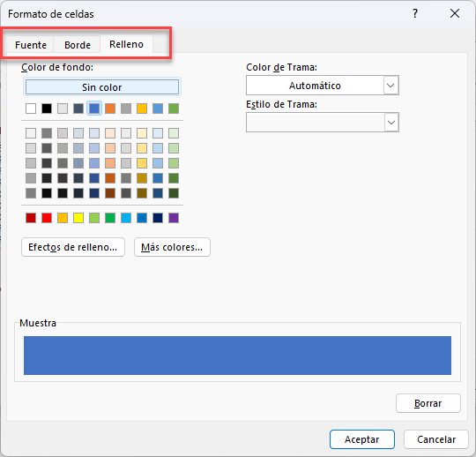Select the Relleno tab
The image size is (476, 457).
tap(126, 44)
